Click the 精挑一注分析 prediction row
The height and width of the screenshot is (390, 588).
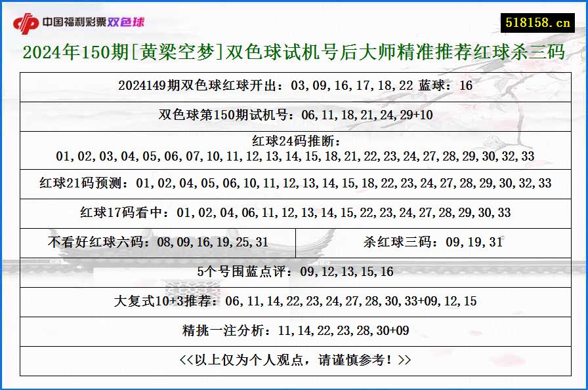click(x=294, y=331)
